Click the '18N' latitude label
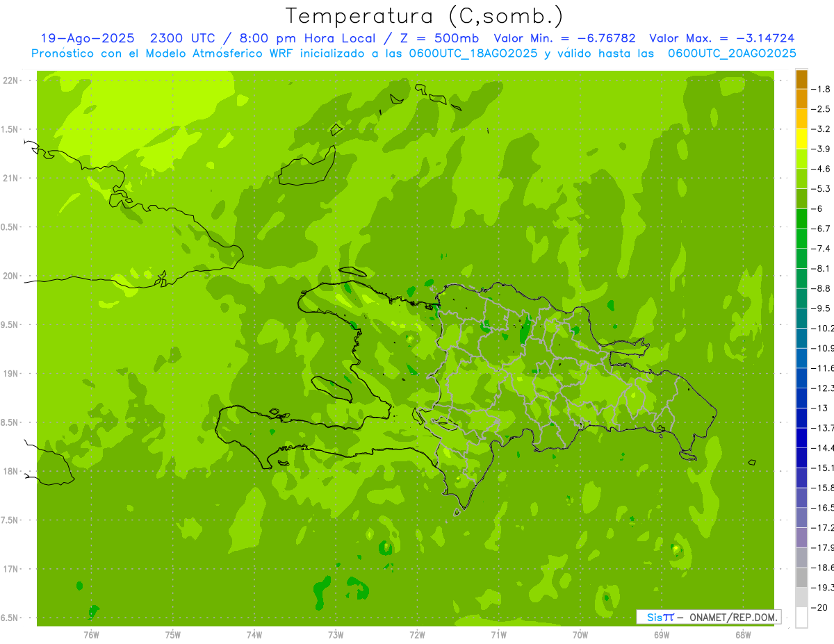 pos(11,471)
